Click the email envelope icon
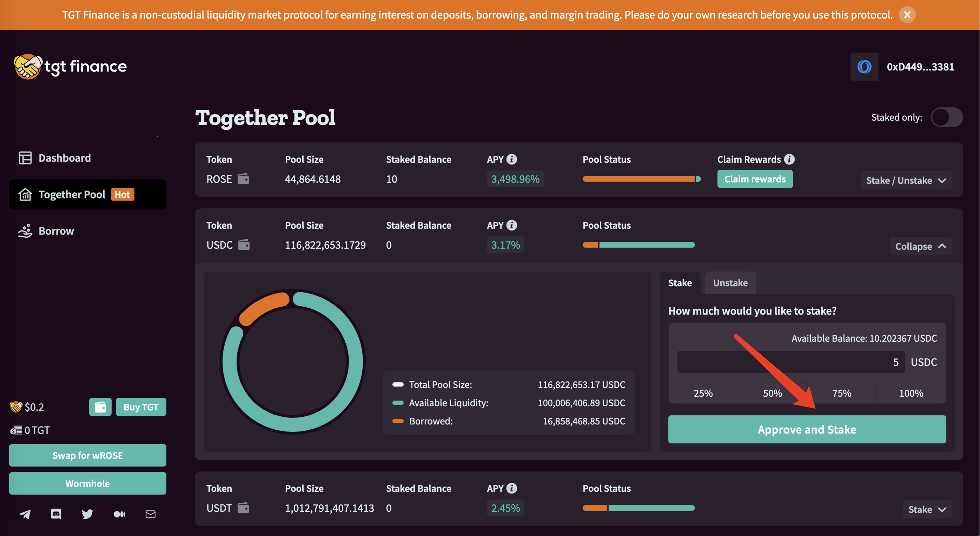980x536 pixels. (150, 514)
